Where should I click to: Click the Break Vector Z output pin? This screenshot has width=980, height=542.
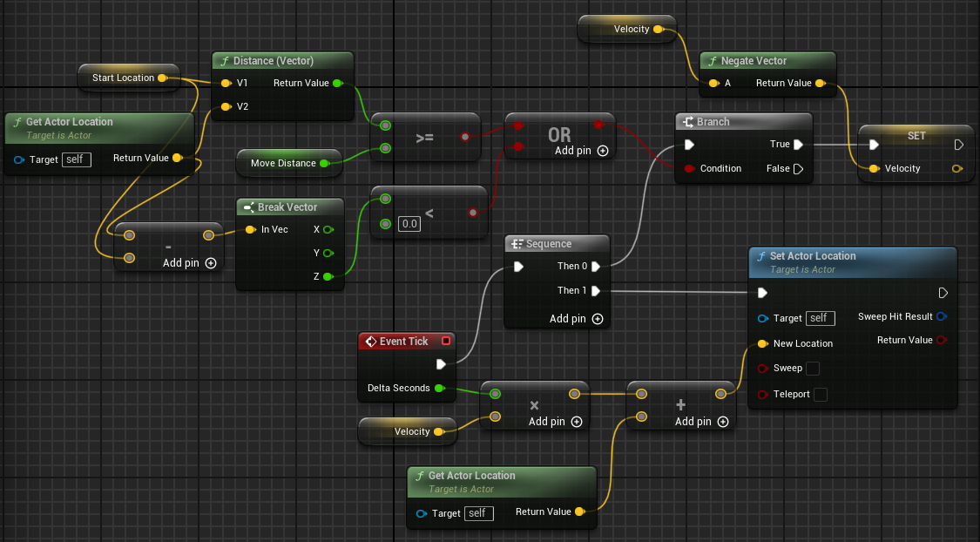click(x=328, y=276)
